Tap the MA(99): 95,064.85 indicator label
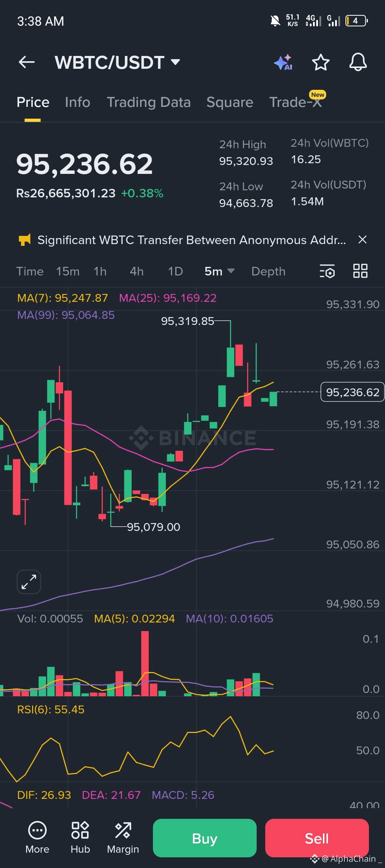 tap(66, 315)
